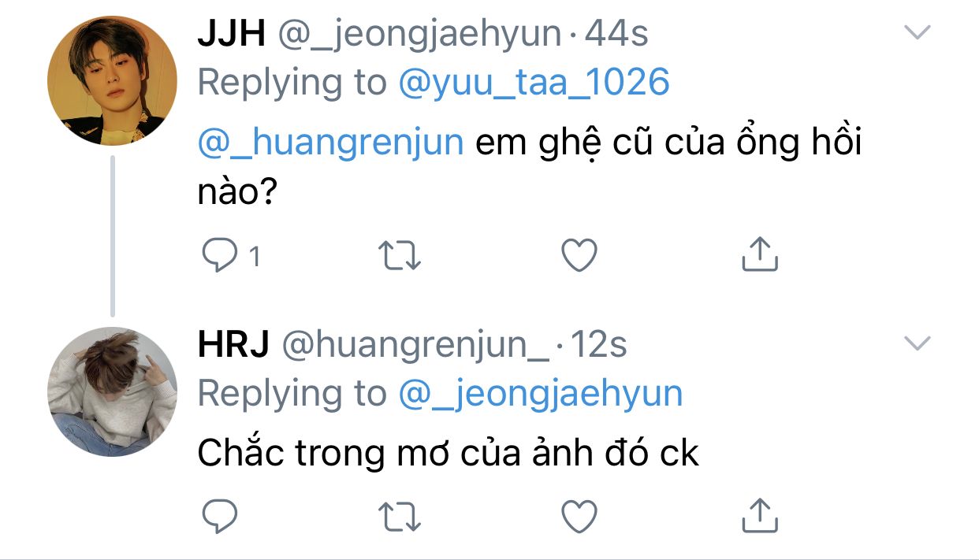Open HRJ's profile picture
The height and width of the screenshot is (560, 979).
(113, 391)
